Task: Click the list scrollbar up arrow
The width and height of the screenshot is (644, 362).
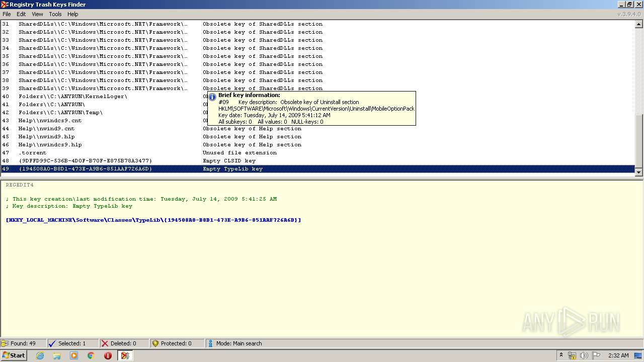Action: click(639, 24)
